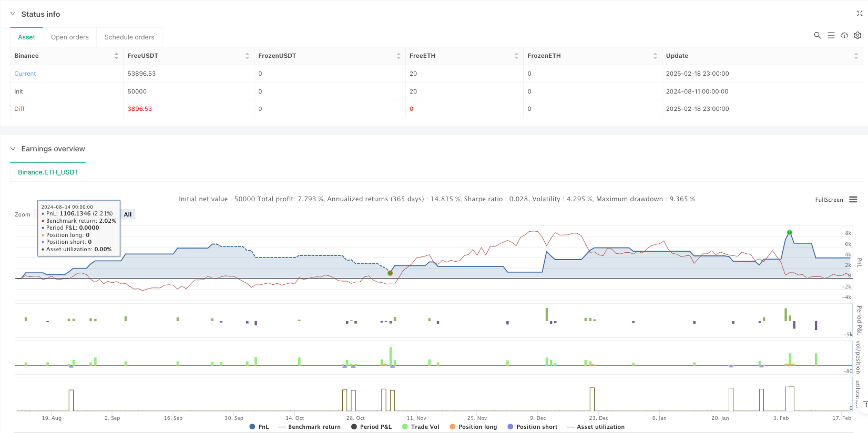Click the cloud download icon
This screenshot has width=868, height=433.
[844, 35]
